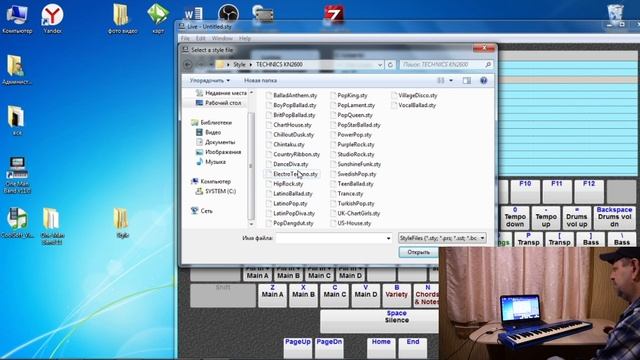
Task: Open the Музыка library
Action: point(211,162)
